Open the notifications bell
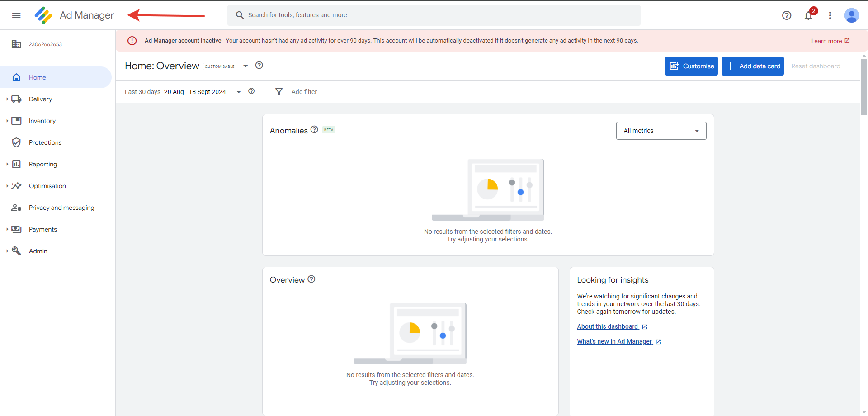Screen dimensions: 868x416 click(809, 15)
